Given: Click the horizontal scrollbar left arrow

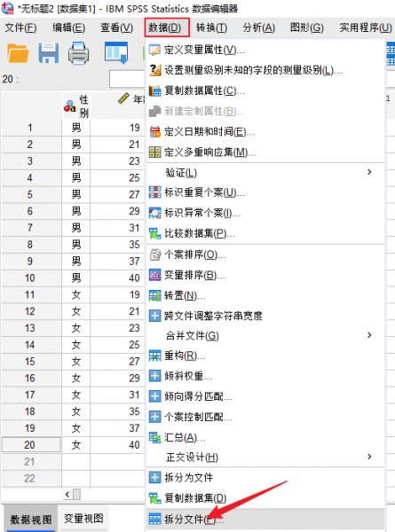Looking at the screenshot, I should tap(67, 495).
